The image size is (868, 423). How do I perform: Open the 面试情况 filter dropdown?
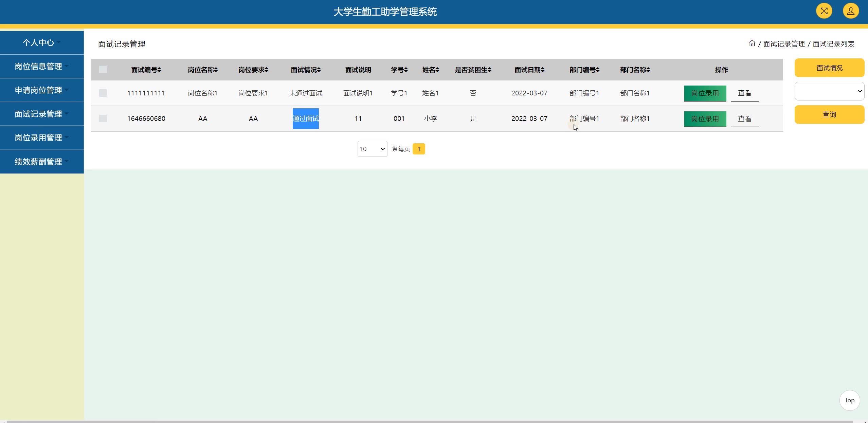[829, 91]
